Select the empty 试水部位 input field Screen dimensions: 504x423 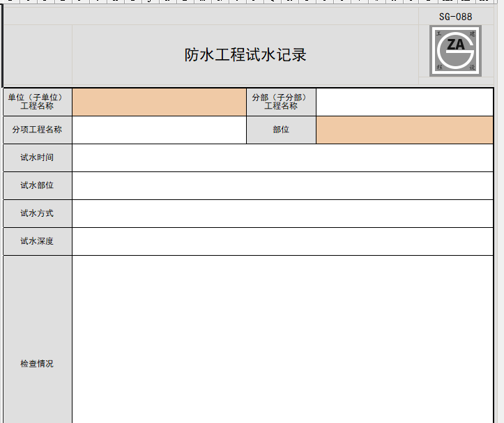(282, 185)
